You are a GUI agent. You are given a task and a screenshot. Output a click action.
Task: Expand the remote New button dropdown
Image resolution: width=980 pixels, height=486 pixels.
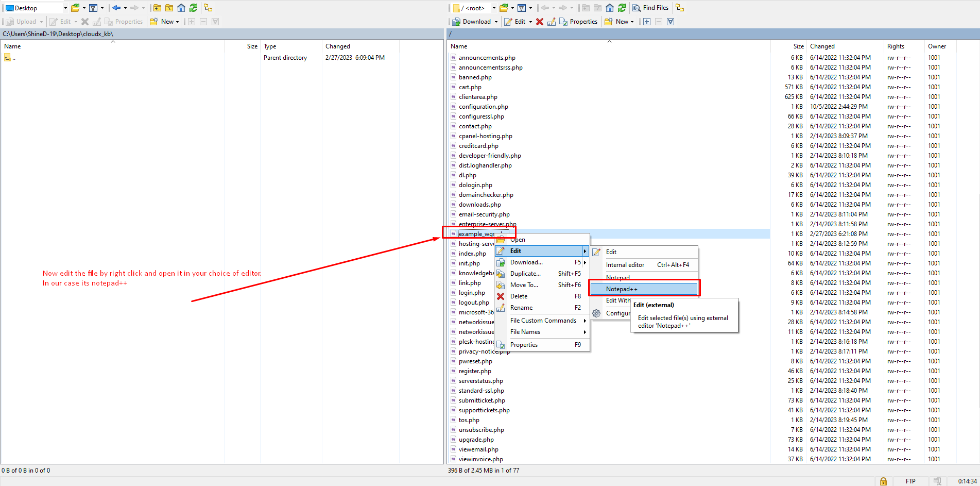(x=632, y=22)
